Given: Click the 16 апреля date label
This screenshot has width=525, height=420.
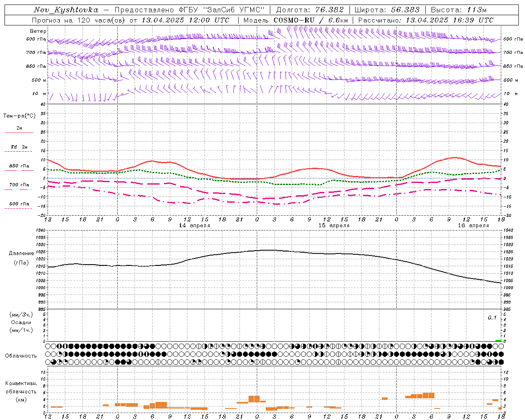Looking at the screenshot, I should [x=473, y=226].
